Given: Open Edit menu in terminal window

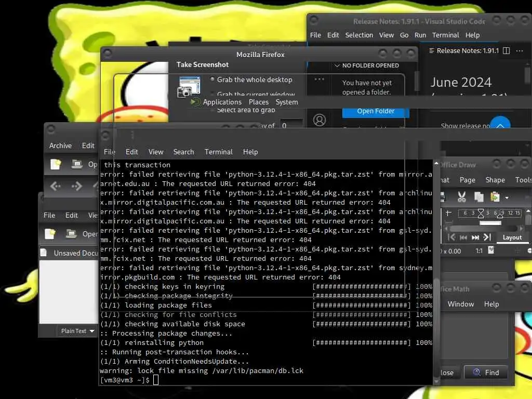Looking at the screenshot, I should [131, 152].
